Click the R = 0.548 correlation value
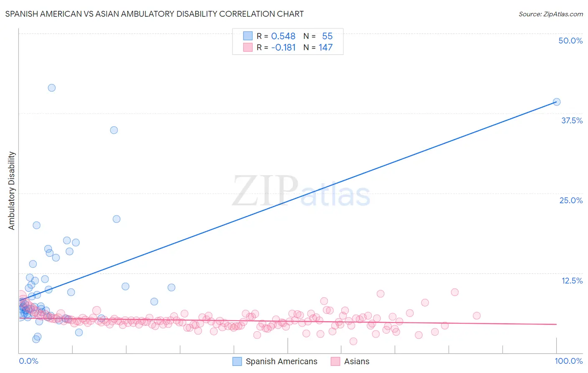 (x=276, y=36)
